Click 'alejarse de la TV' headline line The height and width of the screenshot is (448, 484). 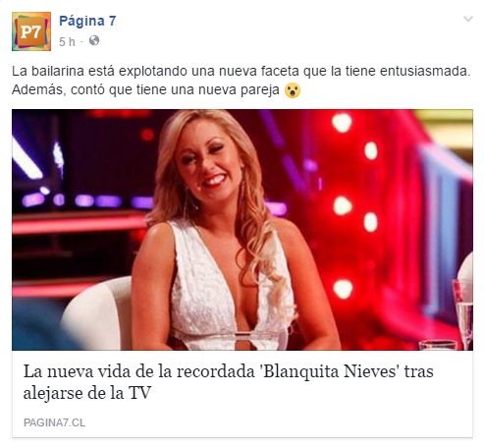87,393
